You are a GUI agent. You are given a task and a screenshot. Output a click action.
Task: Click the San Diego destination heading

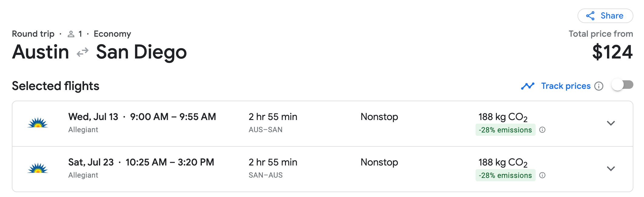141,52
